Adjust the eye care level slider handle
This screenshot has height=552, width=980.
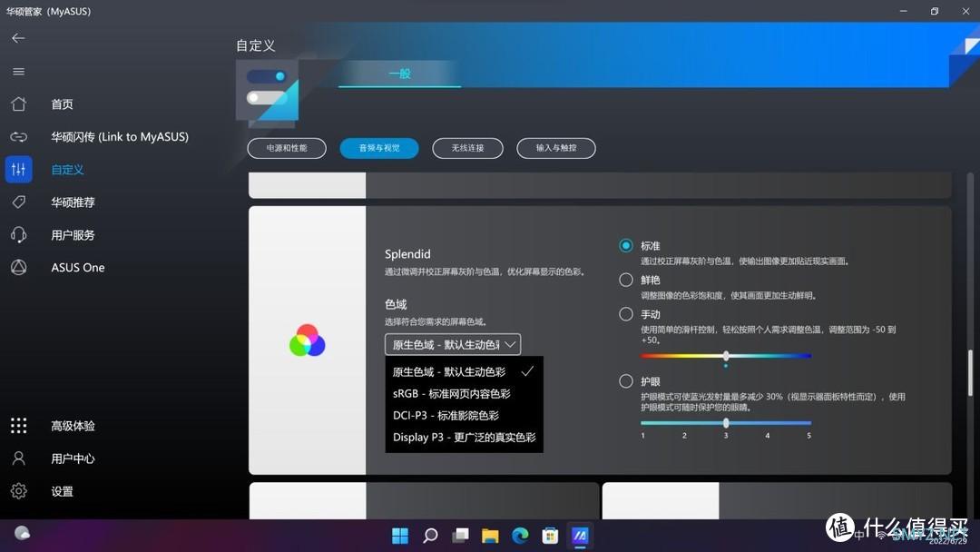726,423
